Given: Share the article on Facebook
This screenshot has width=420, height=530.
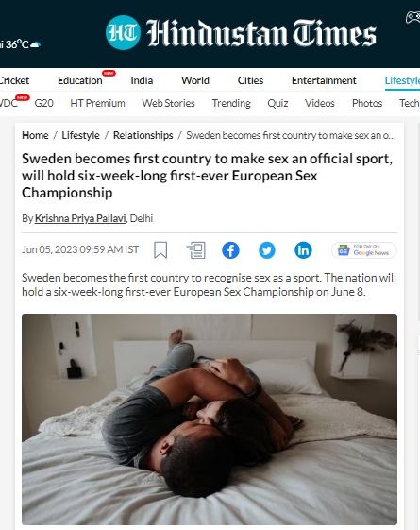Looking at the screenshot, I should (230, 250).
